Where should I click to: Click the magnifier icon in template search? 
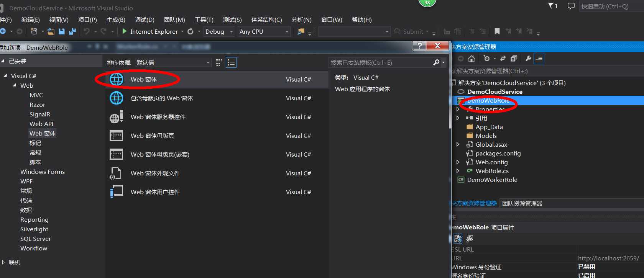tap(436, 62)
